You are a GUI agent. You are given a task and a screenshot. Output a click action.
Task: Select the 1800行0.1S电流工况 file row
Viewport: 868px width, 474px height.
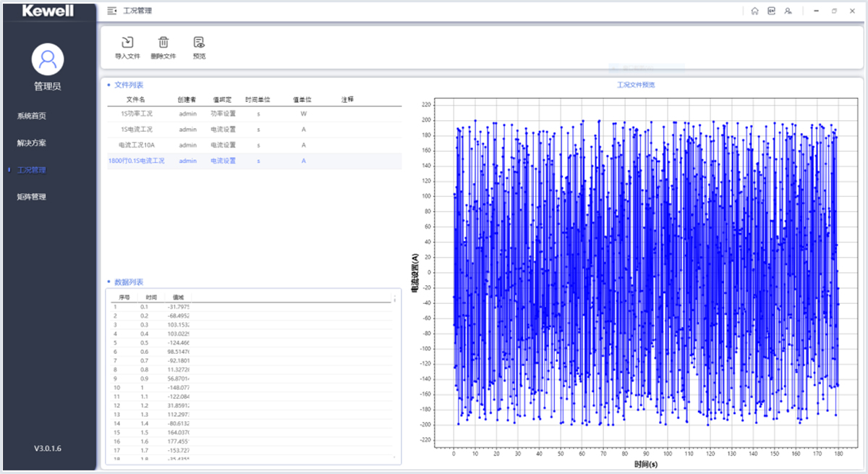pos(137,161)
